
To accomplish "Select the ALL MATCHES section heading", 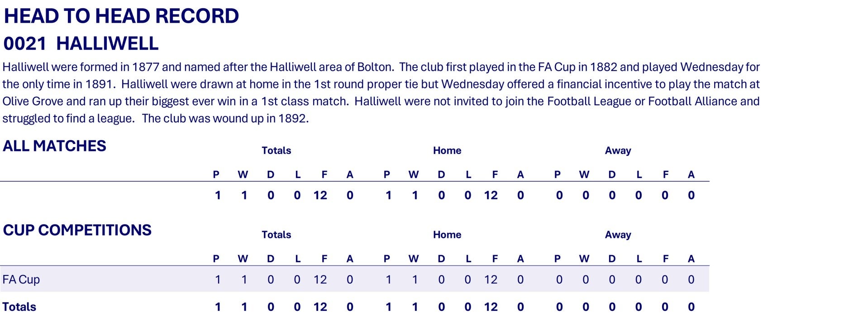I will [54, 146].
